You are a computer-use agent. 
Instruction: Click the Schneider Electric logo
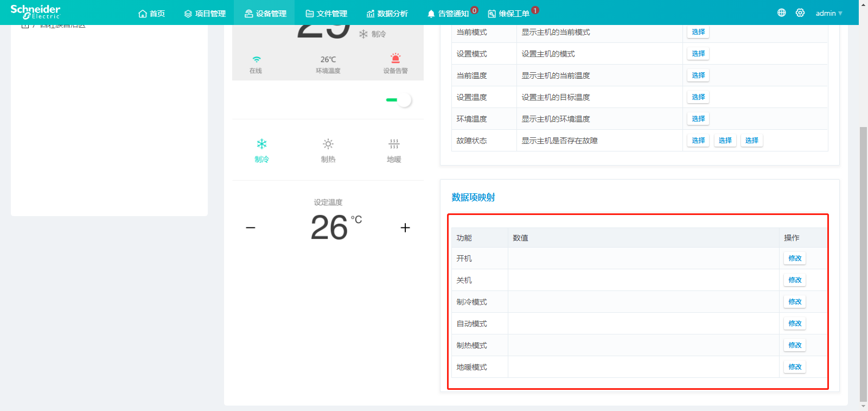[x=35, y=12]
